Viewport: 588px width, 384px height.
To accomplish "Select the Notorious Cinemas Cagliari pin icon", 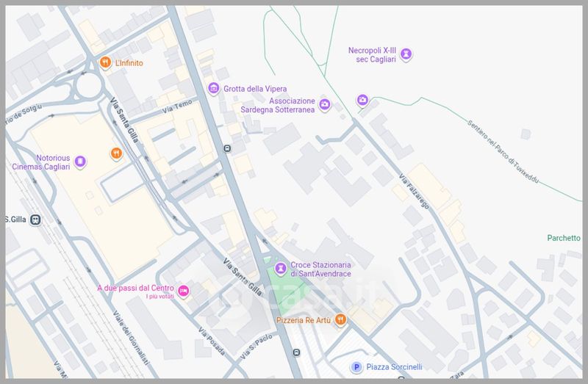I will coord(80,162).
